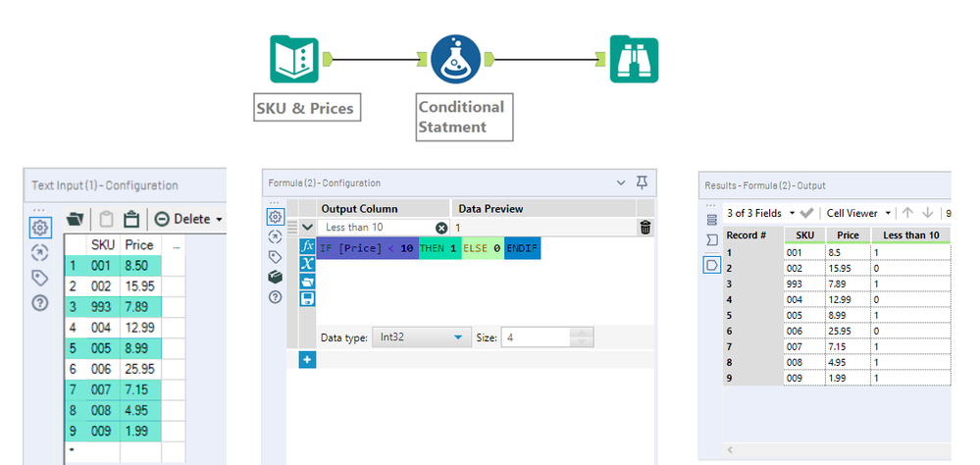Screen dimensions: 980x465
Task: Decrease Size with the down stepper
Action: [582, 342]
